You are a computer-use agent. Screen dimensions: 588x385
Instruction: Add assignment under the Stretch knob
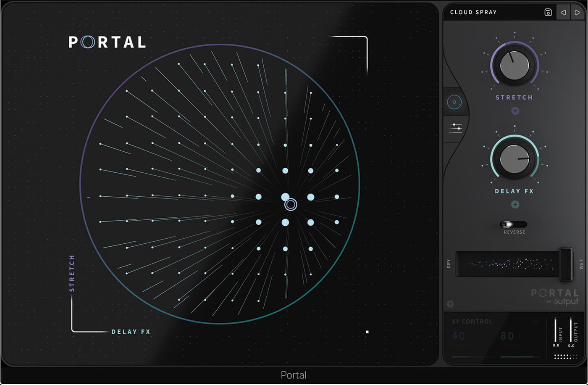tap(515, 111)
